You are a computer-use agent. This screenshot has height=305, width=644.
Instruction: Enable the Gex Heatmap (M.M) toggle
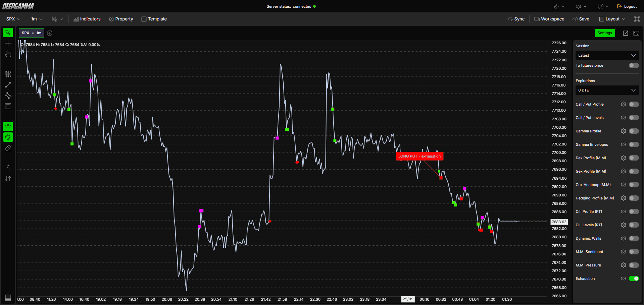pyautogui.click(x=634, y=185)
